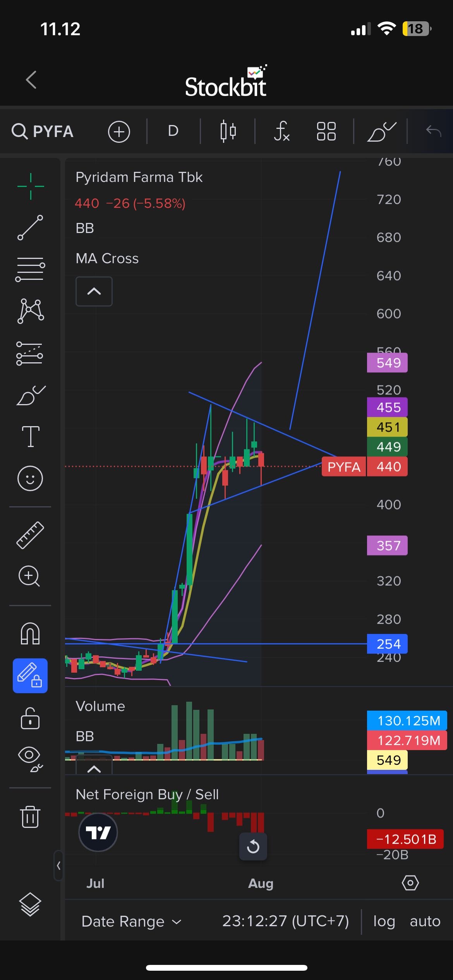Click the 122.719M volume label
This screenshot has height=980, width=453.
tap(407, 740)
